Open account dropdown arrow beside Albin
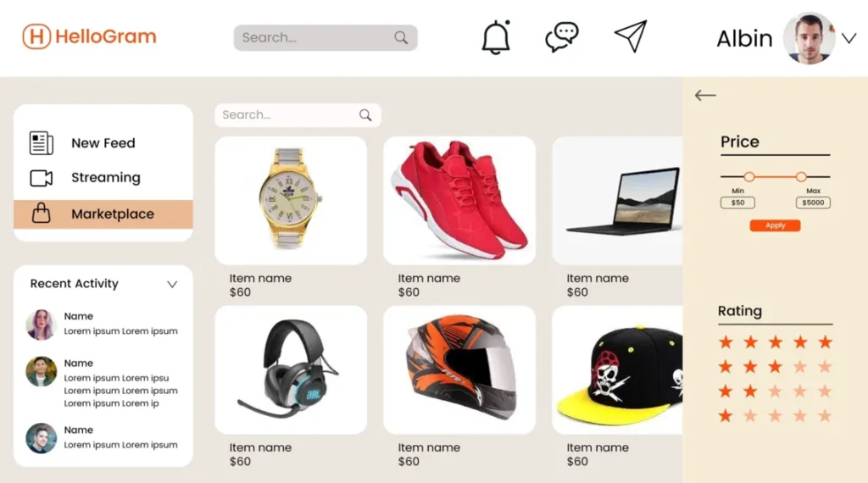The width and height of the screenshot is (868, 483). 849,38
